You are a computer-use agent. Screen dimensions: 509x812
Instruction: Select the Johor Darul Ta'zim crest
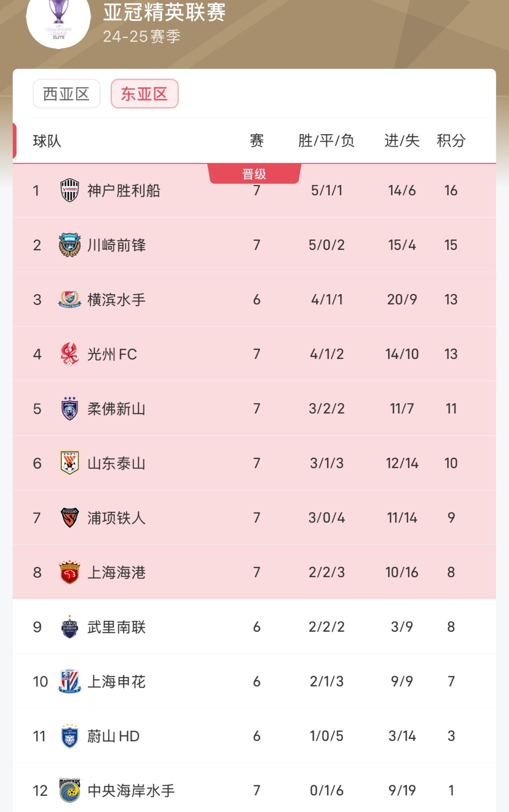point(69,409)
